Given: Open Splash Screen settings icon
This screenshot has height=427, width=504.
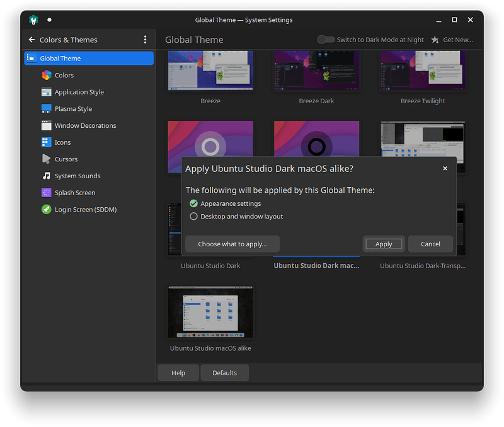Looking at the screenshot, I should point(46,193).
